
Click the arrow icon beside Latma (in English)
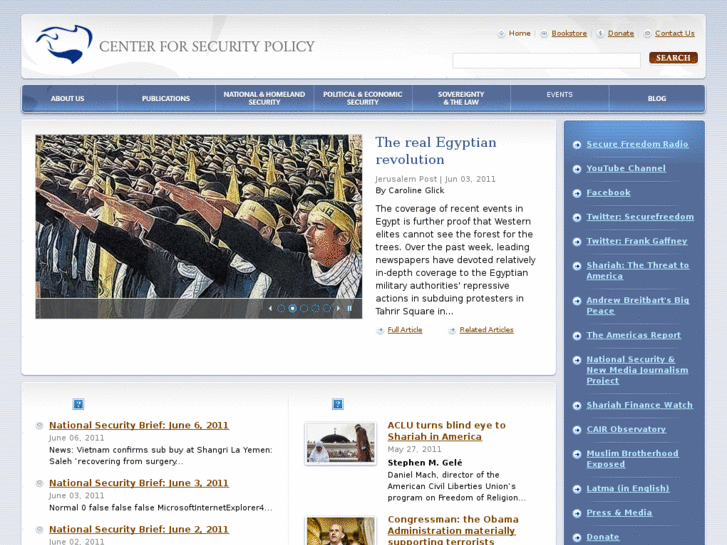coord(577,489)
